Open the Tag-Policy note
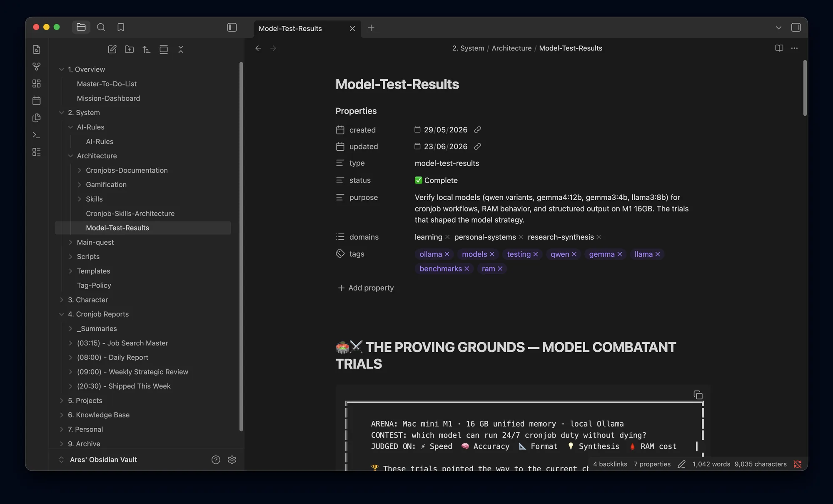Image resolution: width=833 pixels, height=504 pixels. click(94, 285)
